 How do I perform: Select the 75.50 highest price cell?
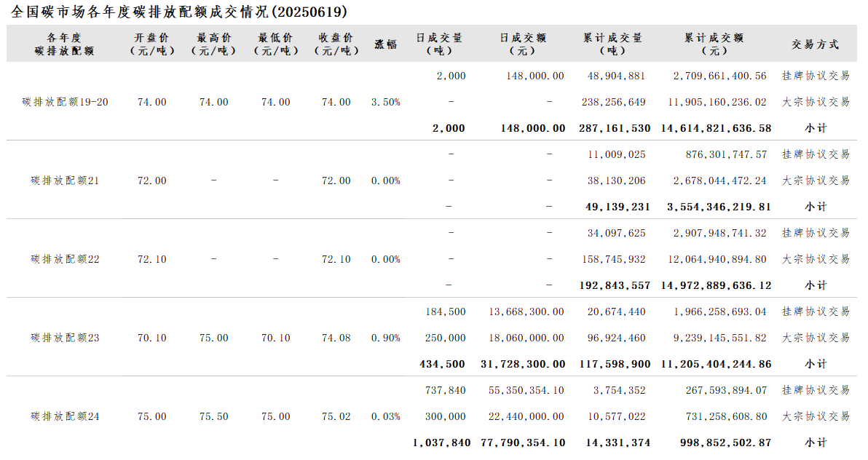pos(214,416)
